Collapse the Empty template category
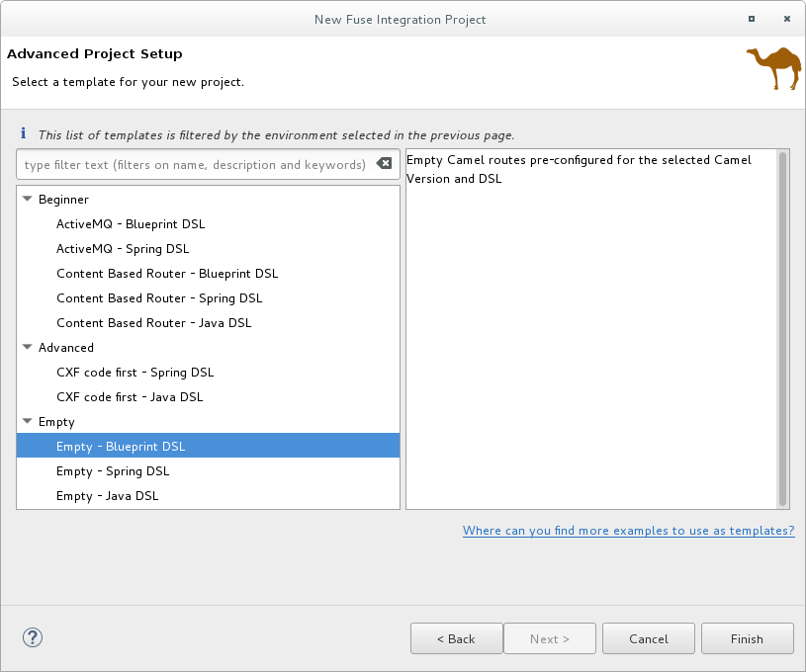The height and width of the screenshot is (672, 806). [28, 422]
